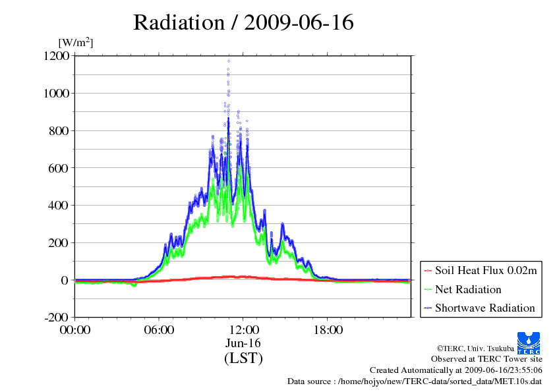
Task: Click the (LST) timezone label
Action: [x=243, y=358]
